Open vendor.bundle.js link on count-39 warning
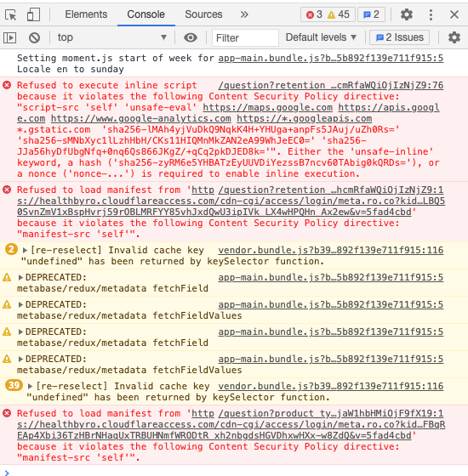Image resolution: width=468 pixels, height=476 pixels. click(x=331, y=386)
